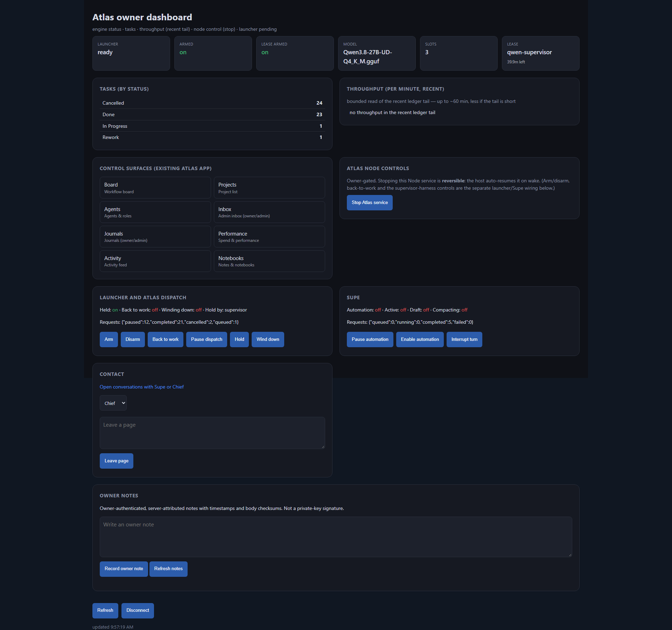Click 'no throughput in the recent ledger tail'
This screenshot has width=672, height=630.
[392, 112]
